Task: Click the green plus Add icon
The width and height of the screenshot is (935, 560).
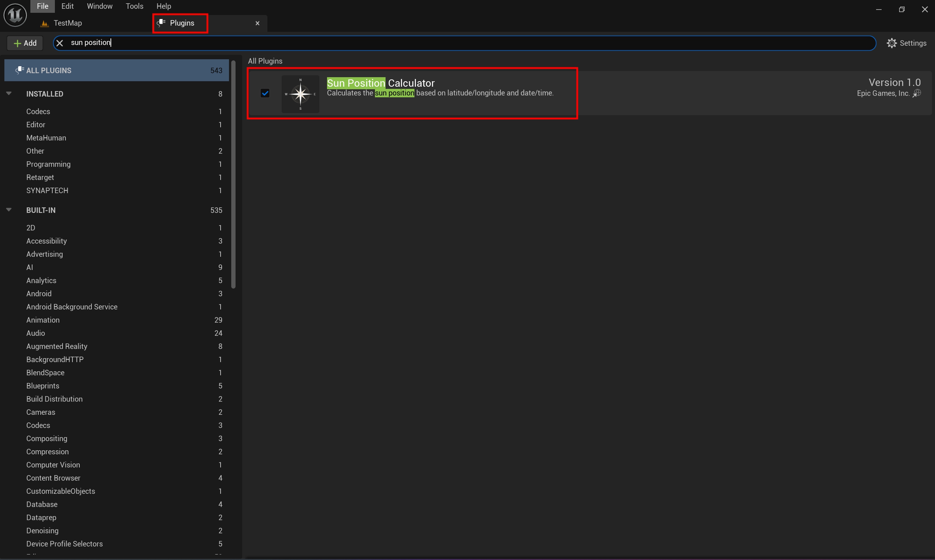Action: tap(17, 44)
